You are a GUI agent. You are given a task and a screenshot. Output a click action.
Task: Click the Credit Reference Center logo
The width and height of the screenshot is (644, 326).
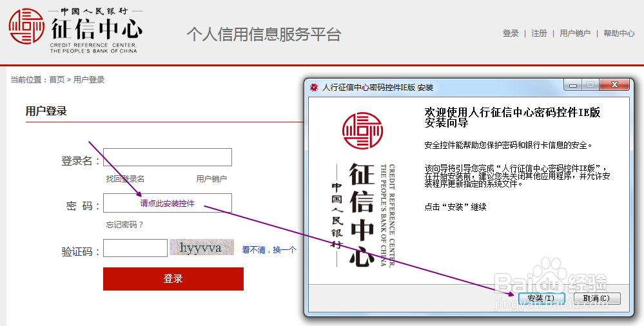(x=75, y=30)
